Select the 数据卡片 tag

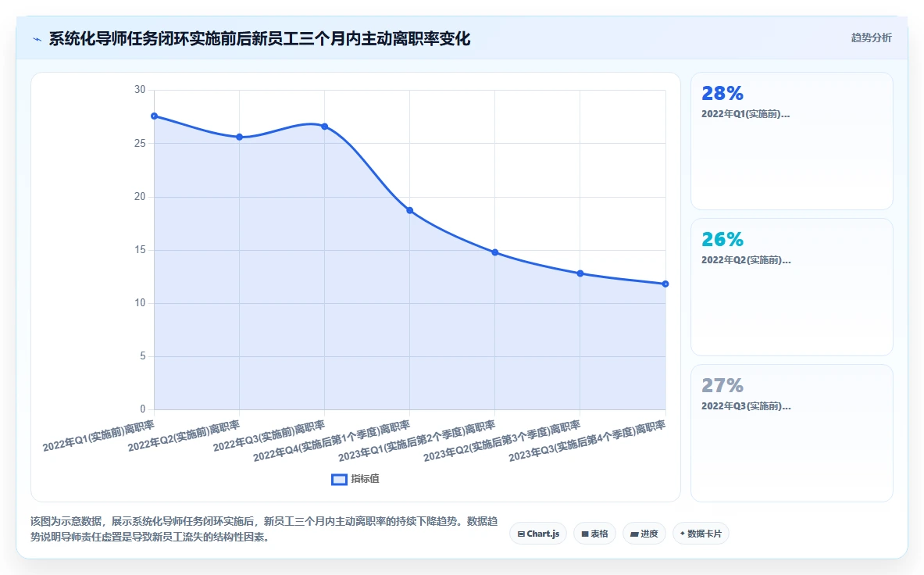point(701,534)
